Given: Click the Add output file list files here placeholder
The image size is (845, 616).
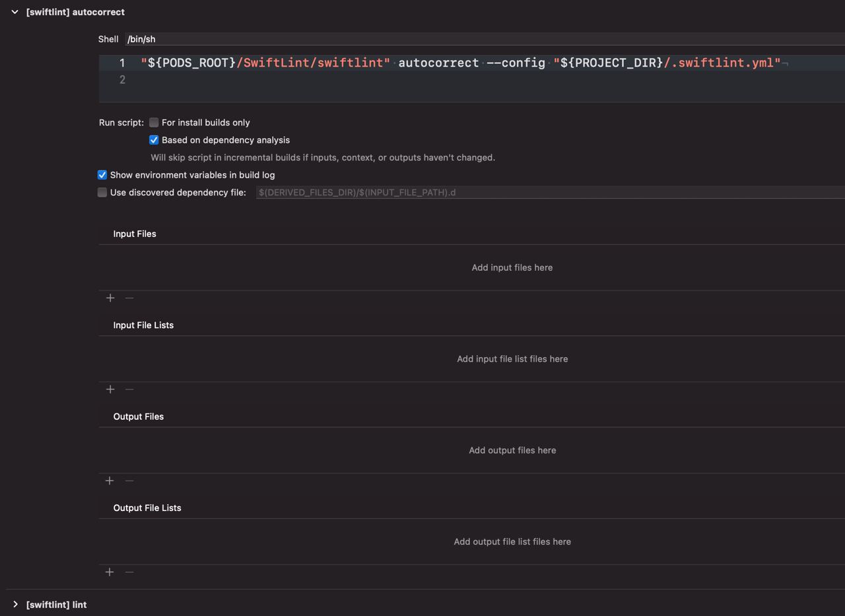Looking at the screenshot, I should (x=512, y=541).
